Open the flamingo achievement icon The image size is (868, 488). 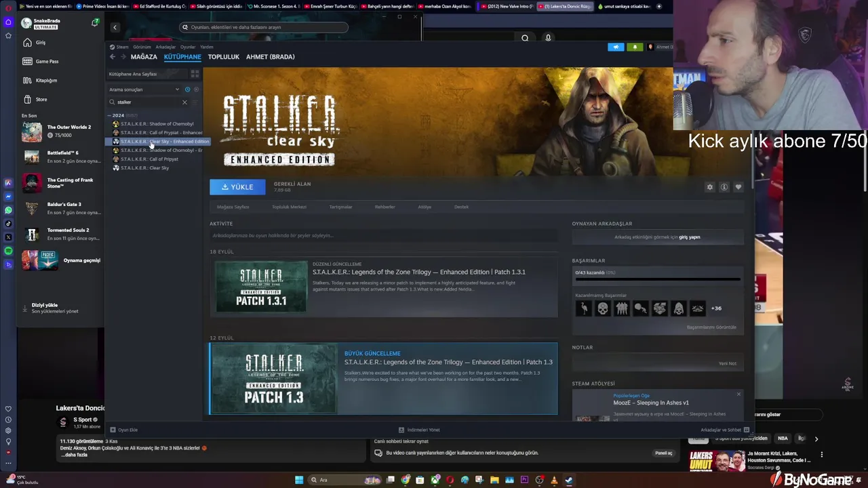[584, 308]
